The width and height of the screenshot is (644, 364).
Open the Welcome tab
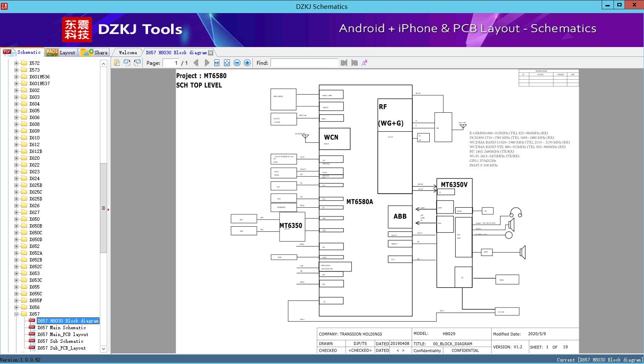tap(127, 52)
